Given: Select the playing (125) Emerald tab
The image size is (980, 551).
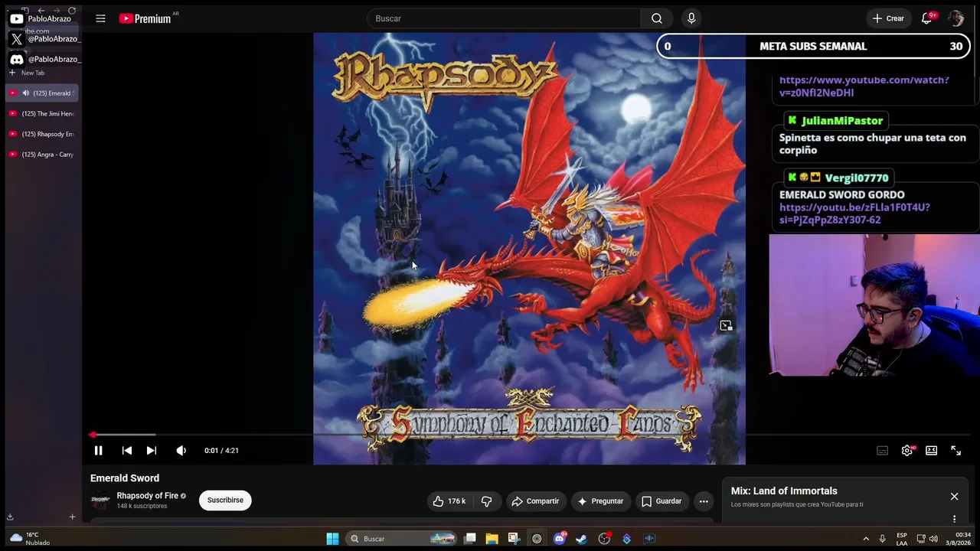Looking at the screenshot, I should [x=42, y=93].
